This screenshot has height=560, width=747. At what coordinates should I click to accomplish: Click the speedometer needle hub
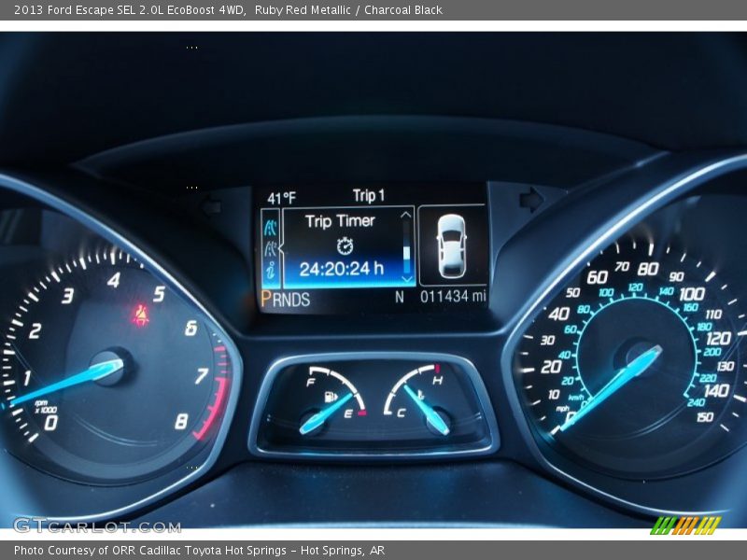642,358
